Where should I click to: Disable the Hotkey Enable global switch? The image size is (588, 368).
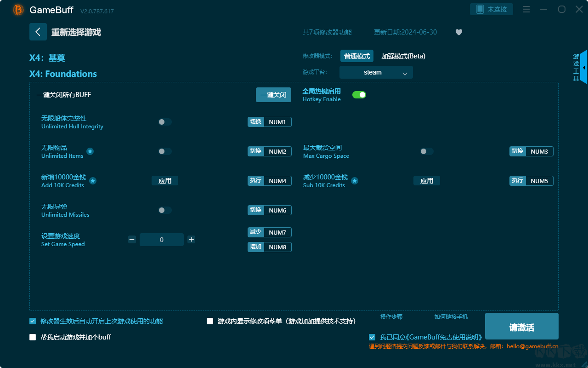[x=359, y=94]
